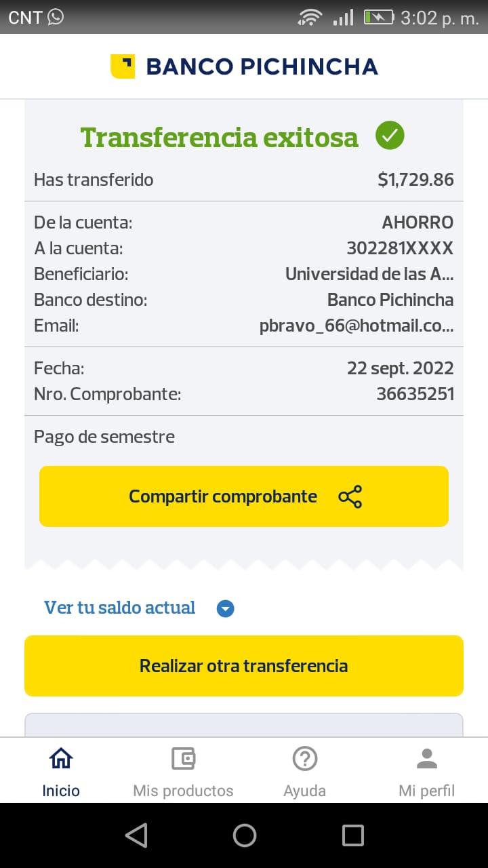
Task: Tap the WhatsApp notification icon in status bar
Action: [x=56, y=17]
